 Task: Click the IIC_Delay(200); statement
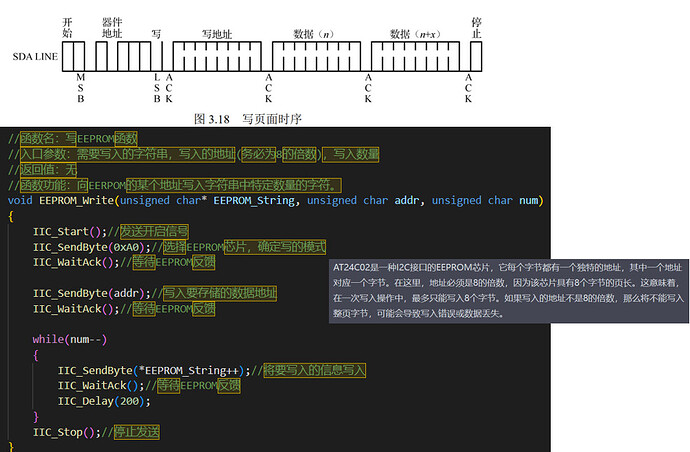tap(104, 401)
